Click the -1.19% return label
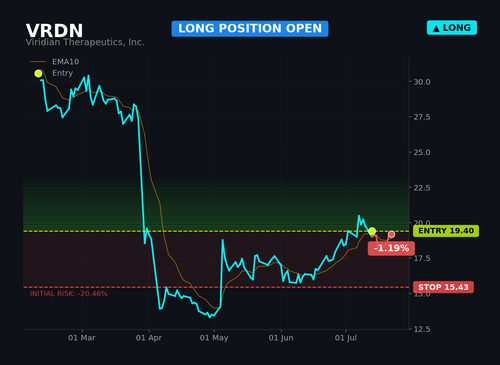The image size is (500, 365). 391,248
